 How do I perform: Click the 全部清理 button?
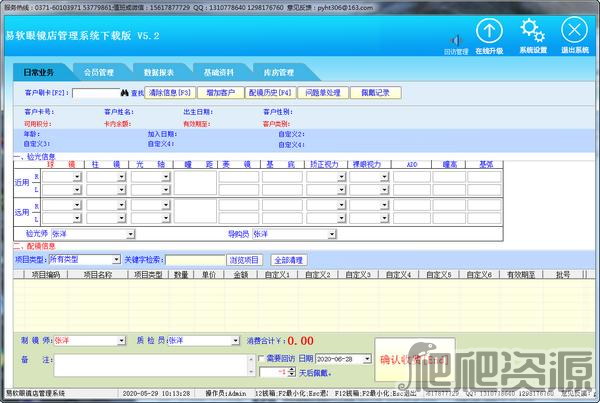click(x=291, y=260)
